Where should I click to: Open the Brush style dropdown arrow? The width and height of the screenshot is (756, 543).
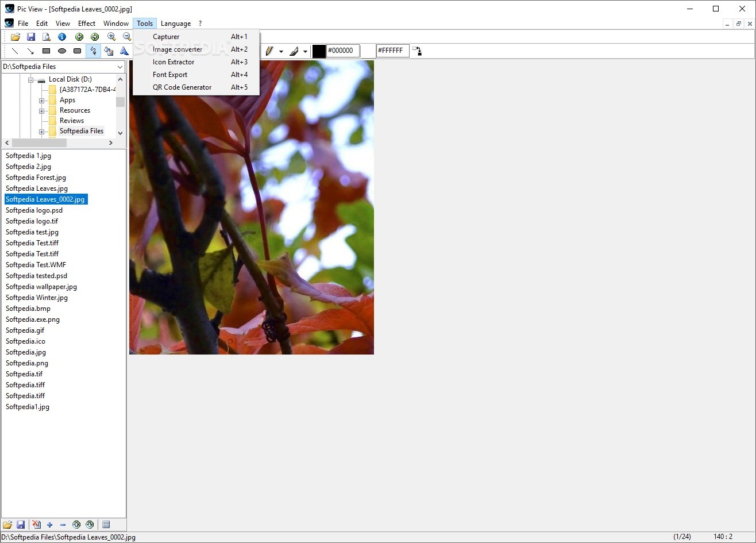click(x=306, y=52)
